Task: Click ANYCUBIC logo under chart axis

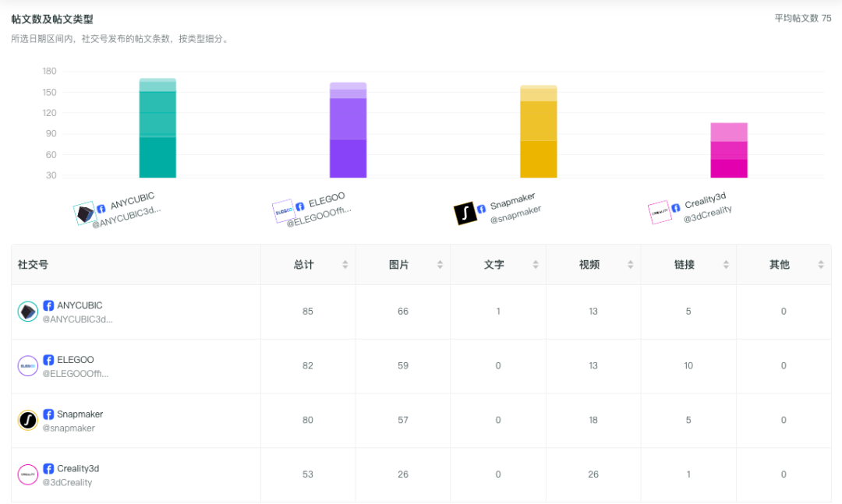Action: pos(84,213)
